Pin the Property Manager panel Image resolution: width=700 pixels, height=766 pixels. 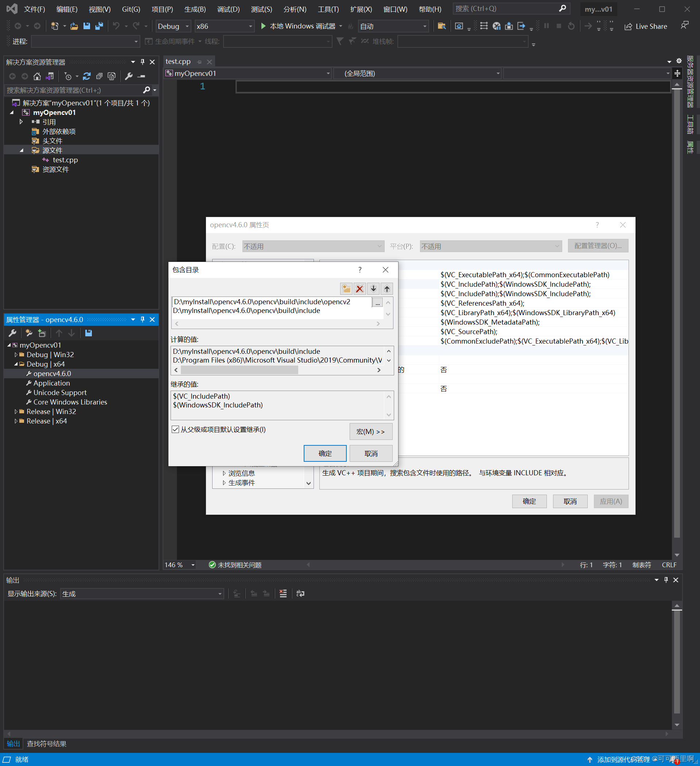point(143,320)
